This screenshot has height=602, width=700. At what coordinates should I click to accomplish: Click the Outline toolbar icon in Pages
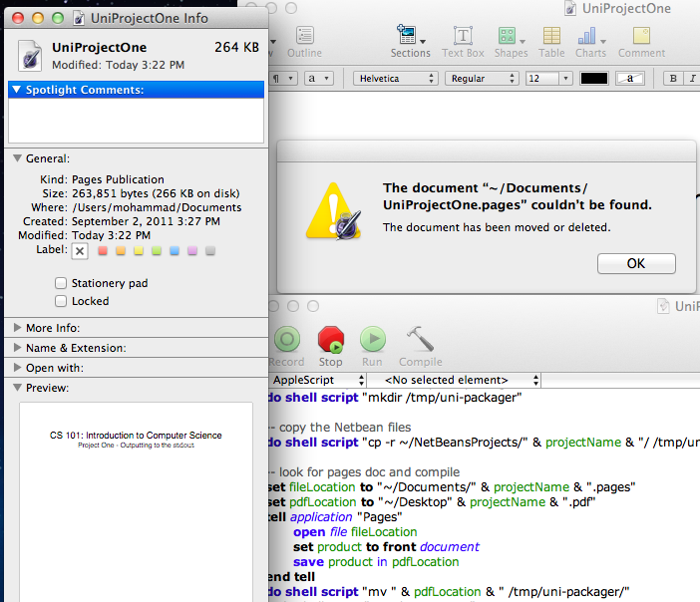click(304, 42)
